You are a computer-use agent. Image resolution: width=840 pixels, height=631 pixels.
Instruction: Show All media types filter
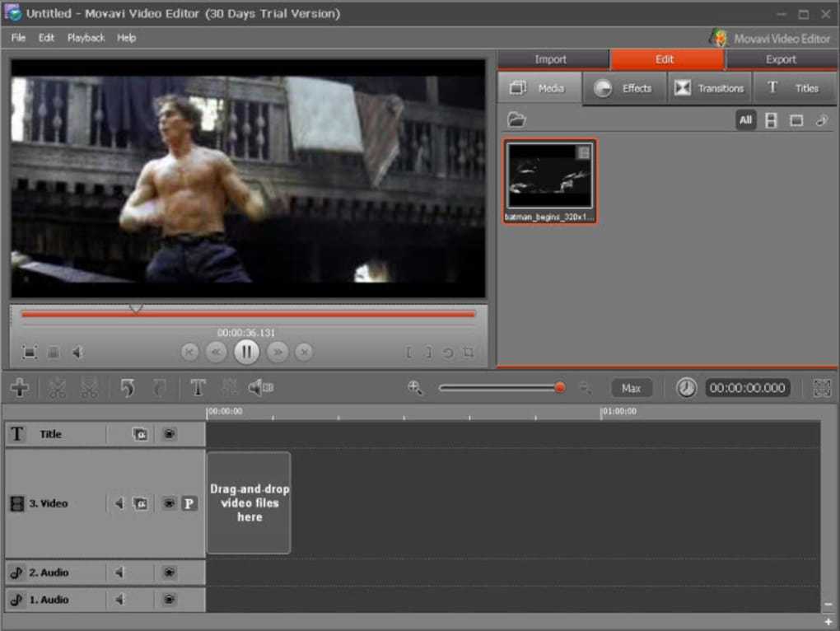point(745,120)
